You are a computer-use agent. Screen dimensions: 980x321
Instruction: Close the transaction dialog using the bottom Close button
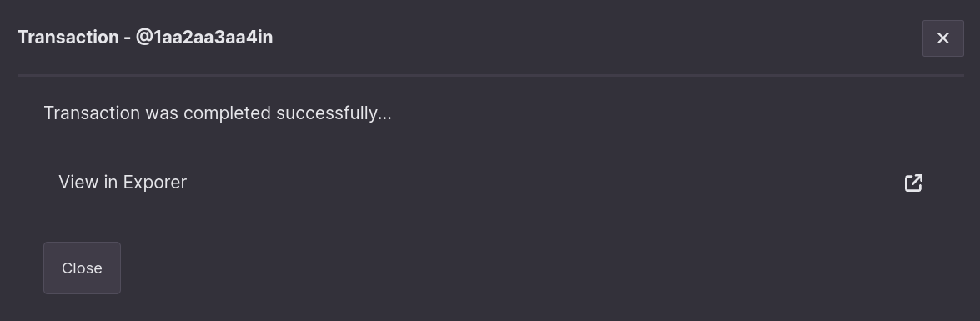tap(82, 268)
